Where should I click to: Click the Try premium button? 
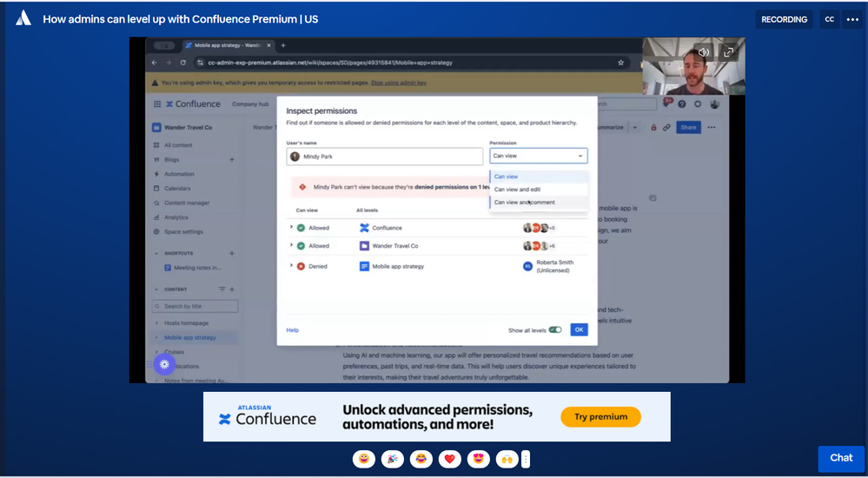600,416
